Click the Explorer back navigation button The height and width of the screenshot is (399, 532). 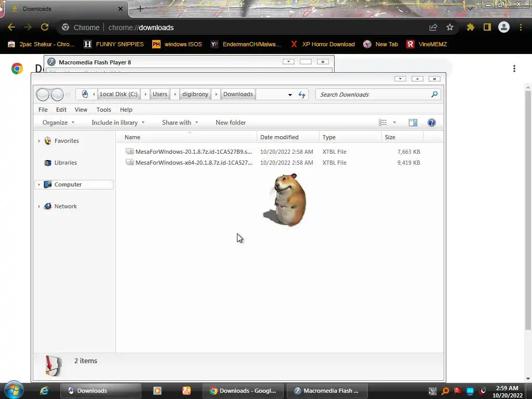click(x=43, y=95)
